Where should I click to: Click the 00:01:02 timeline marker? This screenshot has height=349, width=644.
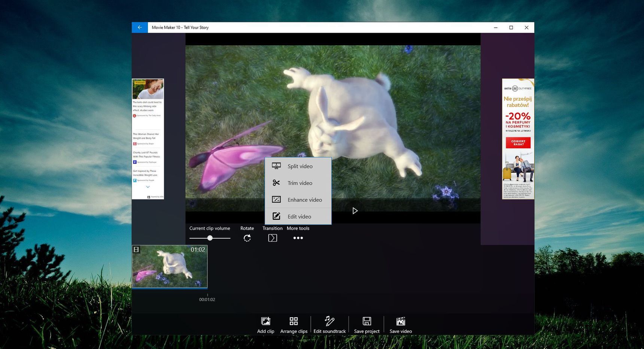coord(207,300)
